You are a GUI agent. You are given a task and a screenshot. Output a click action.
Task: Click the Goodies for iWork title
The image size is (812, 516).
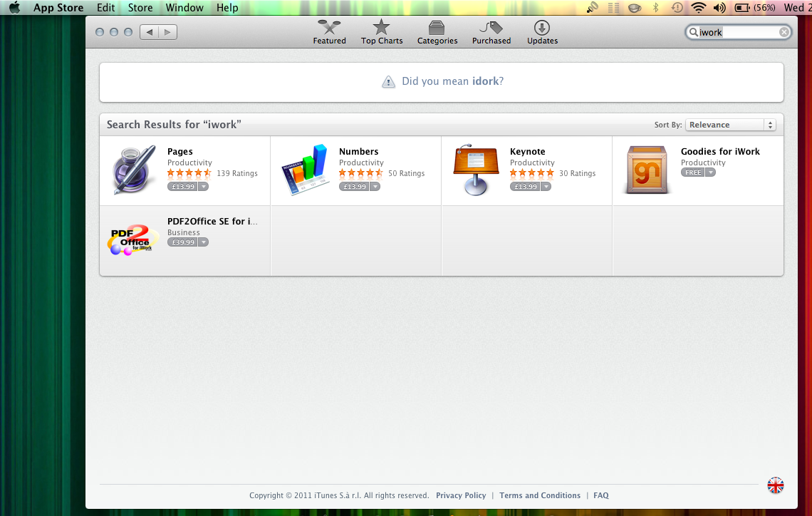pos(720,151)
